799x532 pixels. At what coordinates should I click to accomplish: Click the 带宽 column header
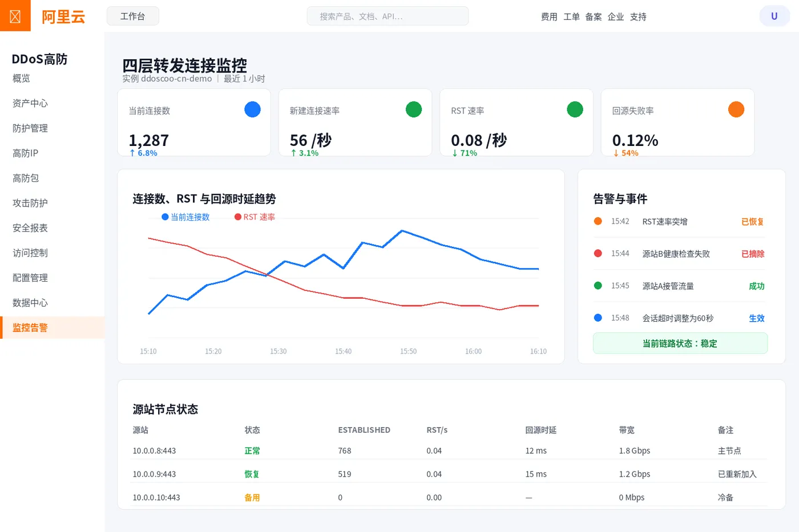pos(627,430)
